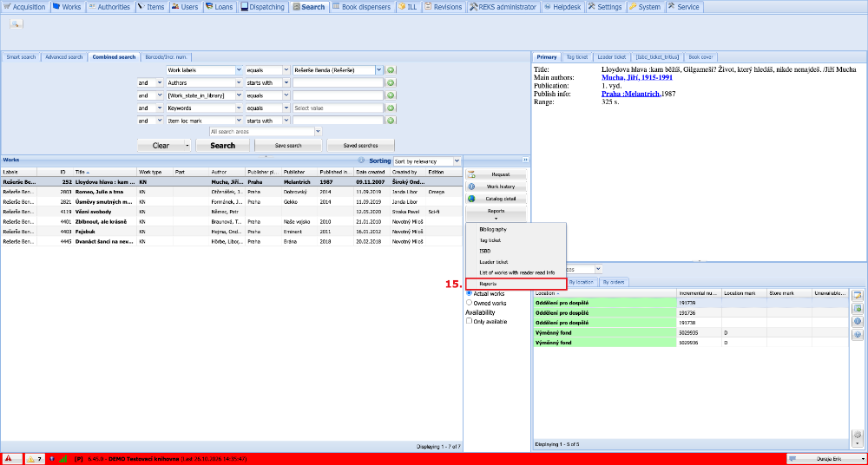Select the Romeo, Julie a tma row
The width and height of the screenshot is (868, 465).
click(232, 191)
